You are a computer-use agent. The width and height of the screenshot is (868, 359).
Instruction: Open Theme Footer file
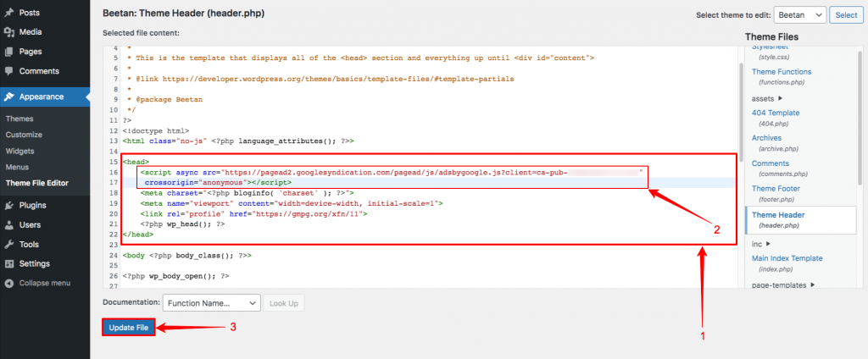(x=776, y=188)
